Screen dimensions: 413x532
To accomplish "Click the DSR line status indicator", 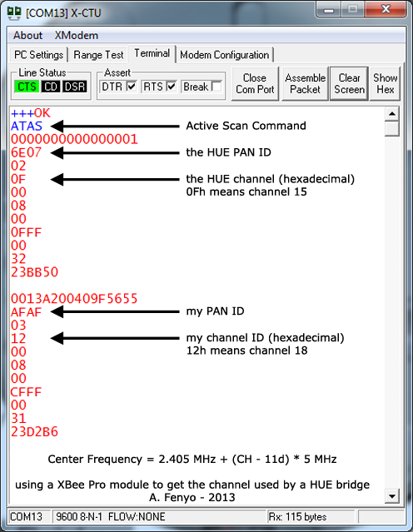I will (75, 87).
